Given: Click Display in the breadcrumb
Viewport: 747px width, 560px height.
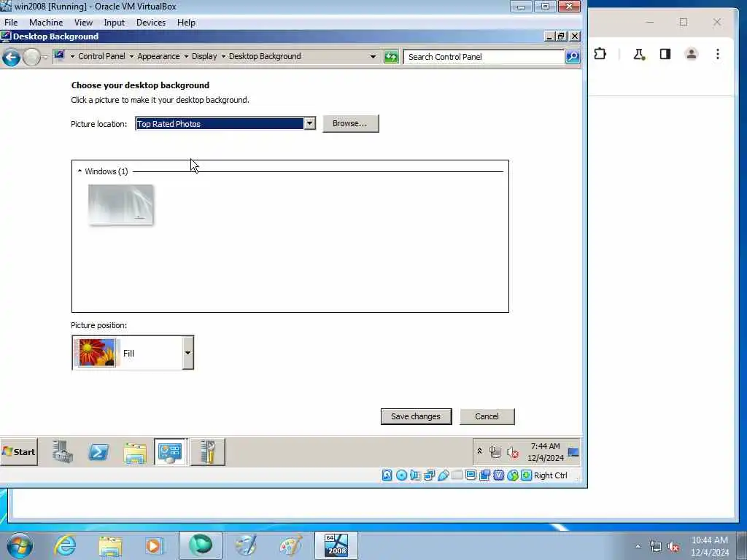Looking at the screenshot, I should tap(204, 56).
